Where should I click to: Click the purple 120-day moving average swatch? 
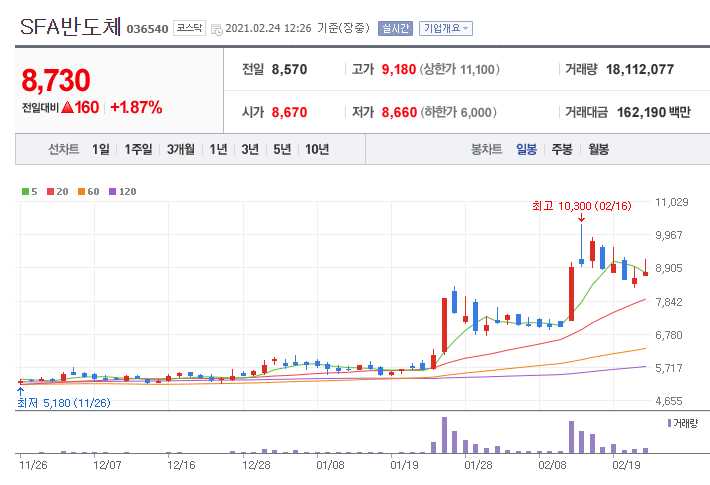click(113, 192)
